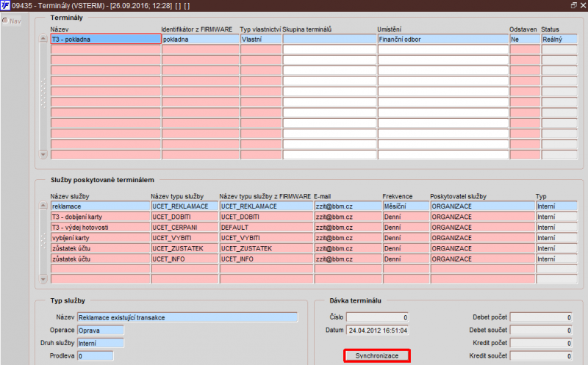588x365 pixels.
Task: Click the Kredit součet field
Action: tap(541, 355)
